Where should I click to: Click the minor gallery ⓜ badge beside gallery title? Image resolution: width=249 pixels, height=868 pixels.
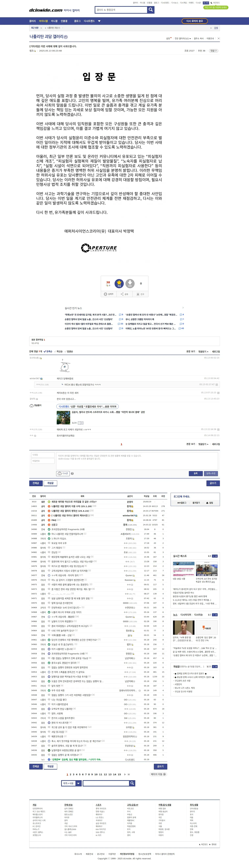tap(66, 37)
